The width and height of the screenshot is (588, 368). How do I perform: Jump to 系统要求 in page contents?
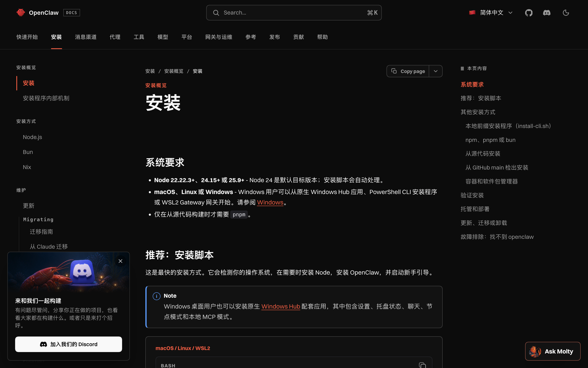point(472,84)
